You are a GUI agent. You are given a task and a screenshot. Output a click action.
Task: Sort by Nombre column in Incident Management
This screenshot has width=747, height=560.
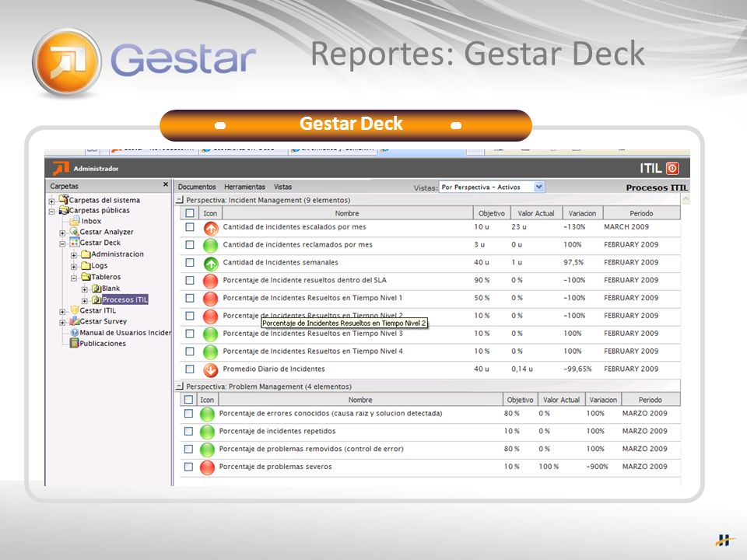click(x=347, y=213)
